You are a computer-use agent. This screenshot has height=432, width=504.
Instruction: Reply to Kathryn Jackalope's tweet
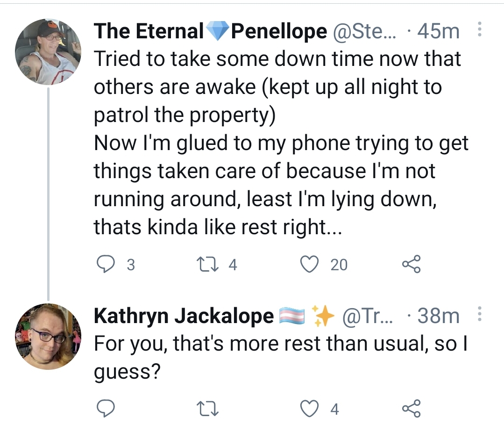click(106, 409)
